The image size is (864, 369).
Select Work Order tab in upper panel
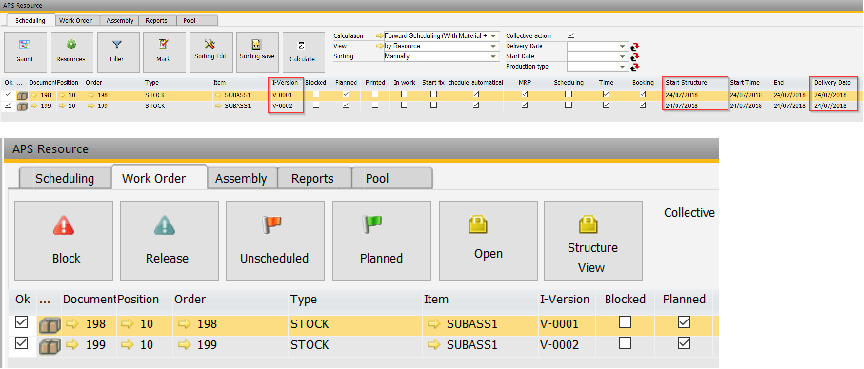point(76,20)
